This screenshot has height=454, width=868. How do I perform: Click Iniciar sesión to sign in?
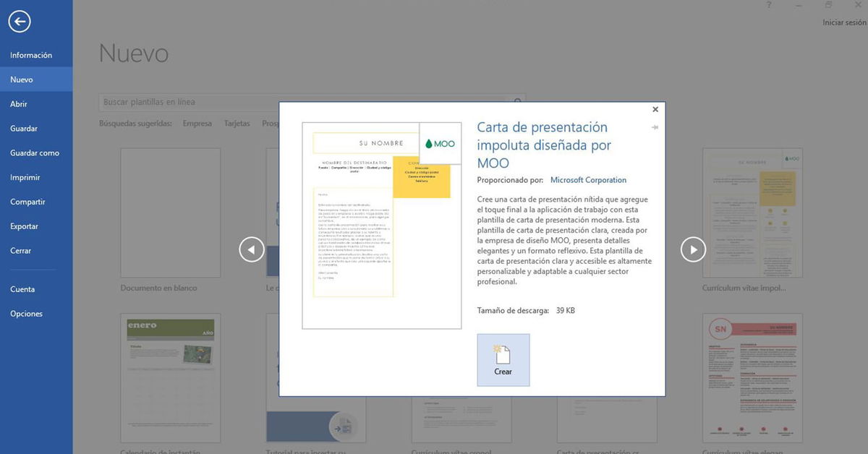[x=843, y=22]
